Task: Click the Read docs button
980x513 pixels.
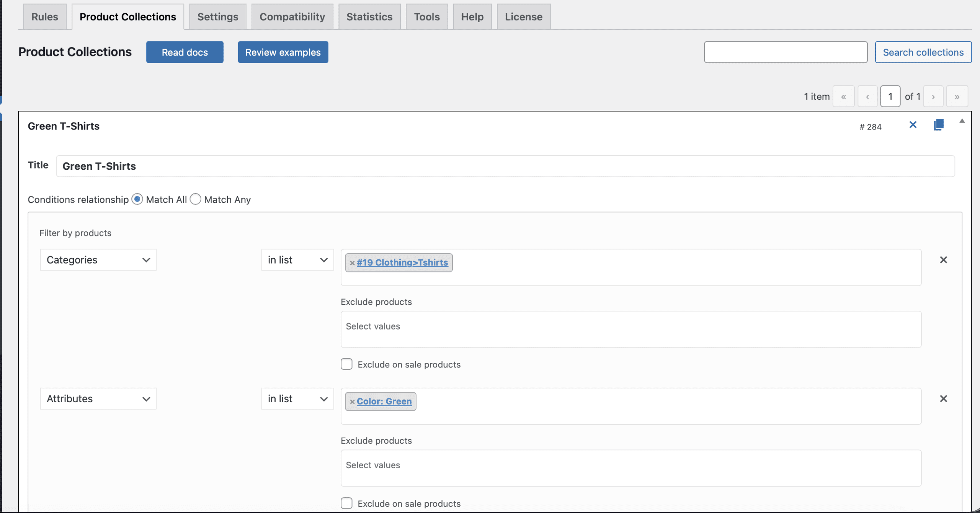Action: [x=185, y=52]
